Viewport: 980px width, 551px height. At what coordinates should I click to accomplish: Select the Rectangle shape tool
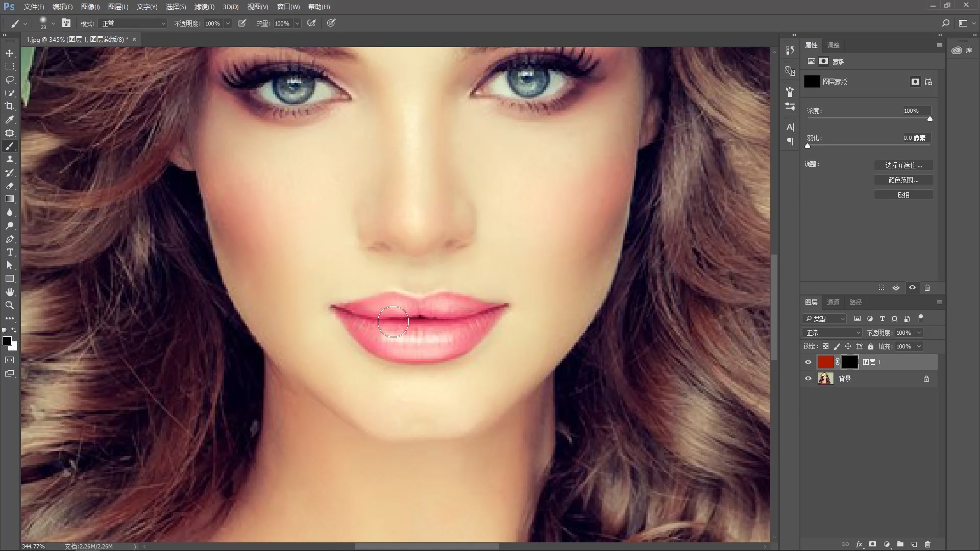tap(10, 279)
